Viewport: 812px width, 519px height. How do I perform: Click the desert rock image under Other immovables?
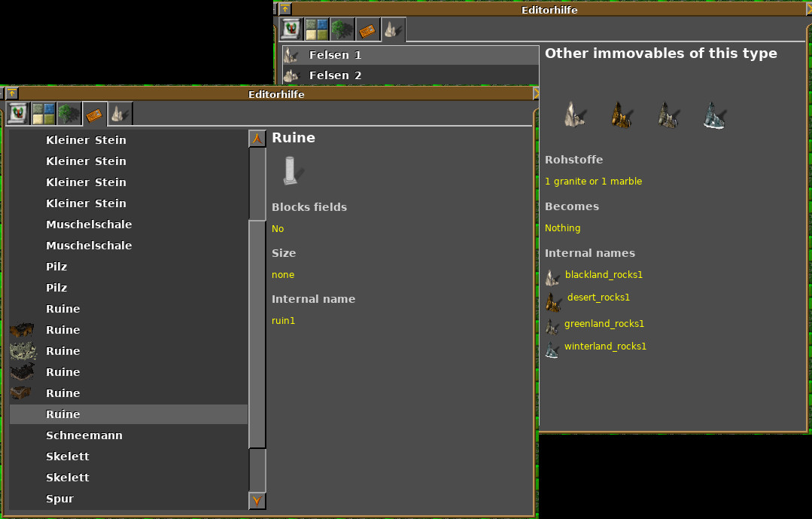click(x=622, y=115)
